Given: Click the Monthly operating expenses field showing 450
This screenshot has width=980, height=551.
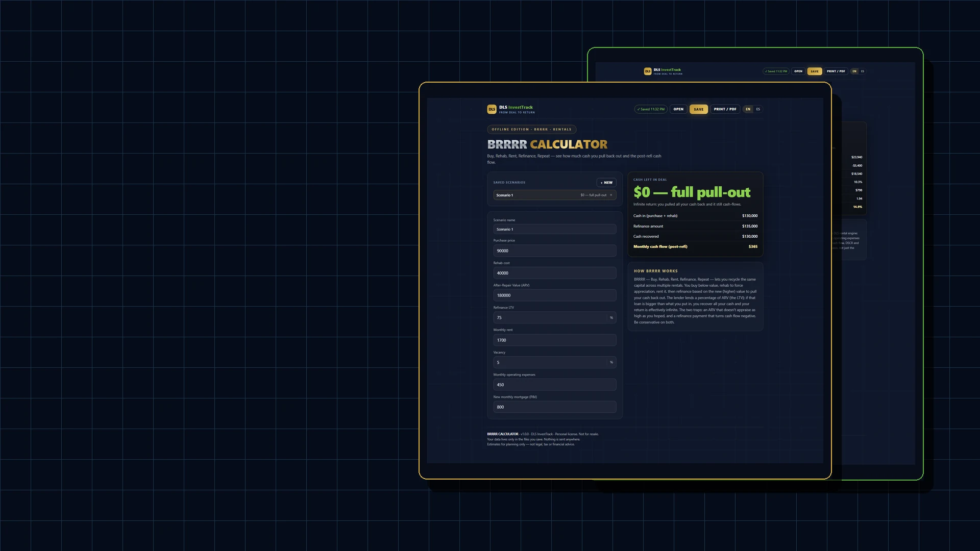Looking at the screenshot, I should tap(555, 385).
